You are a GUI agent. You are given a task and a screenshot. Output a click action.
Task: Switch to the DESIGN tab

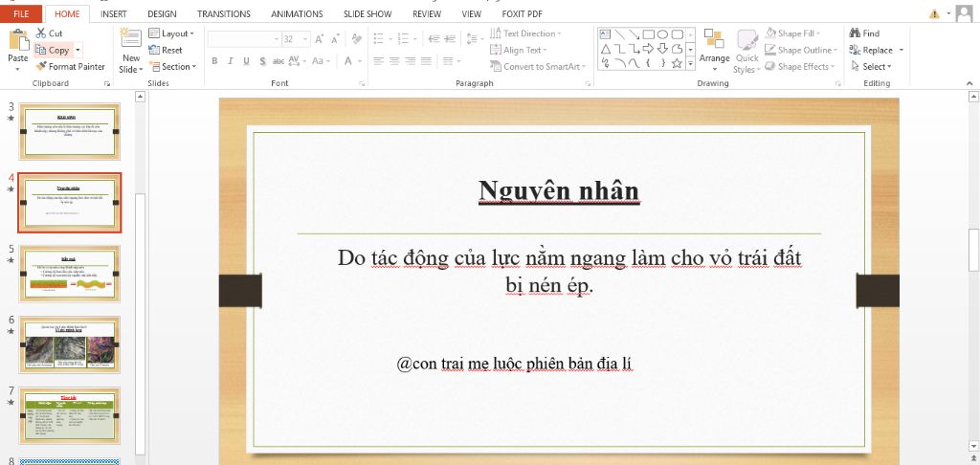[x=162, y=13]
